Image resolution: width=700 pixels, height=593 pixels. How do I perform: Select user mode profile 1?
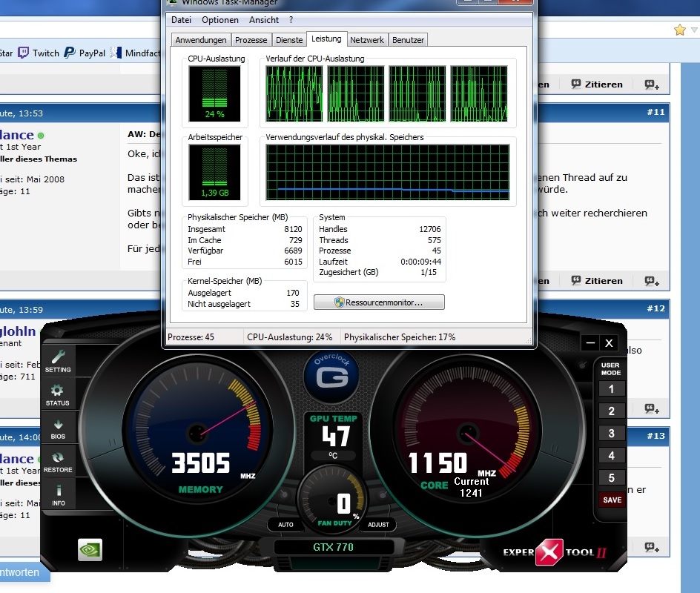[x=611, y=389]
